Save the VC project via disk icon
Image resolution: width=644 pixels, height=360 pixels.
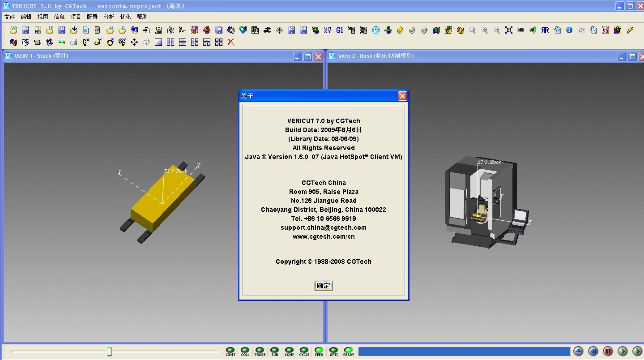[x=26, y=30]
